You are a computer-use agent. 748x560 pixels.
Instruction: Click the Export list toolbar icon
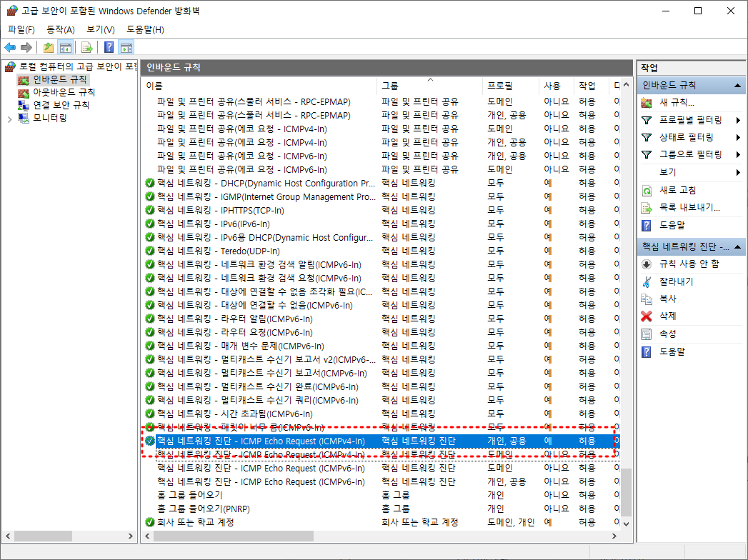click(x=87, y=47)
